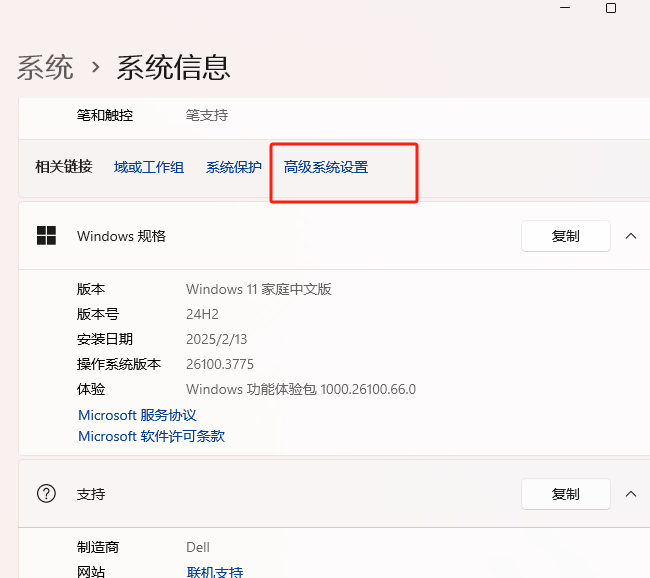Open 联机支持 website link
This screenshot has height=578, width=650.
pos(215,572)
